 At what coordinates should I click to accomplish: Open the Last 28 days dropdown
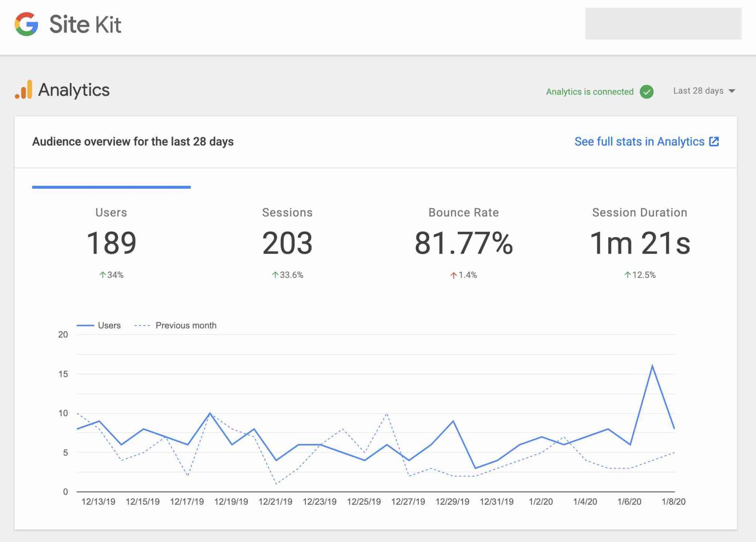point(704,91)
